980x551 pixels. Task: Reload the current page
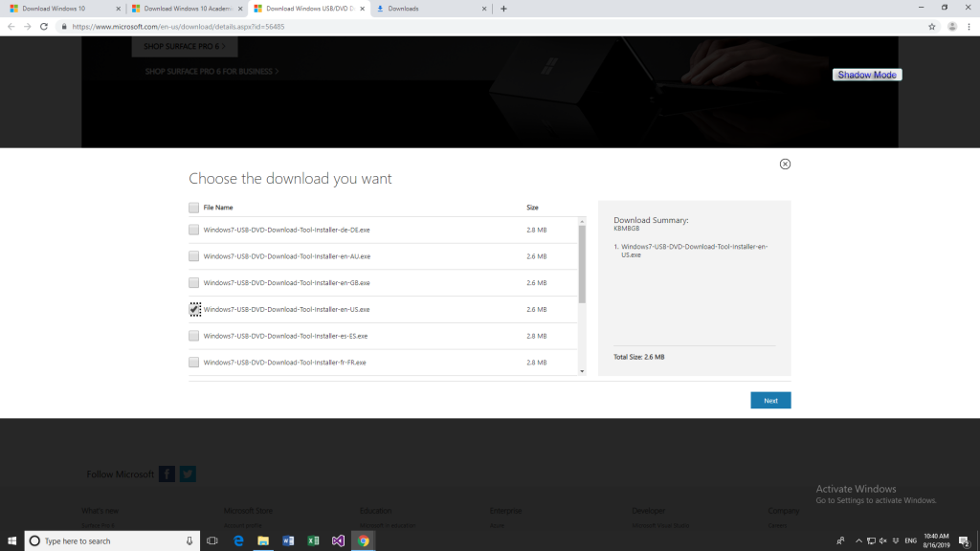click(44, 26)
